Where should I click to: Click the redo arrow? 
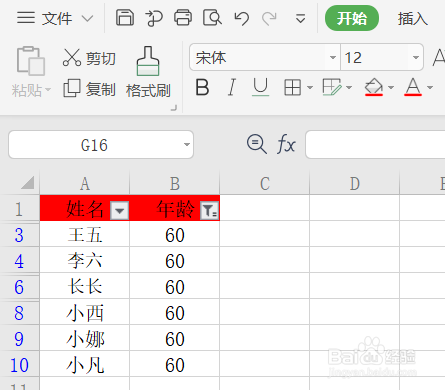click(x=269, y=18)
